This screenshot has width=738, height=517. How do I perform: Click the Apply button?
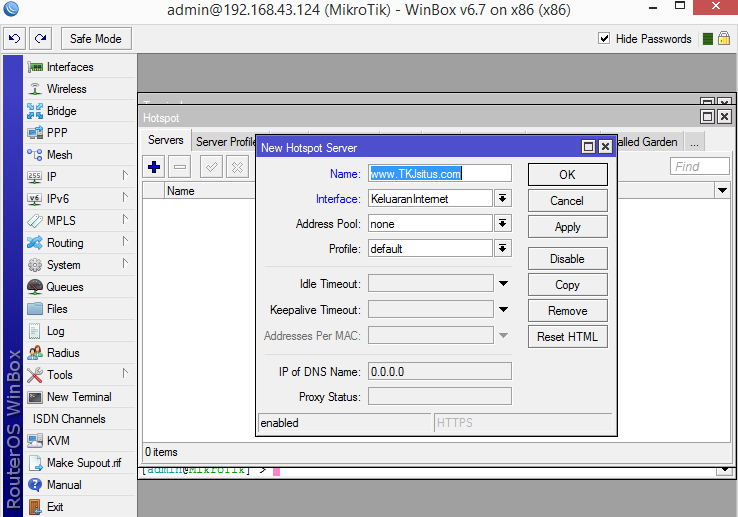coord(568,227)
